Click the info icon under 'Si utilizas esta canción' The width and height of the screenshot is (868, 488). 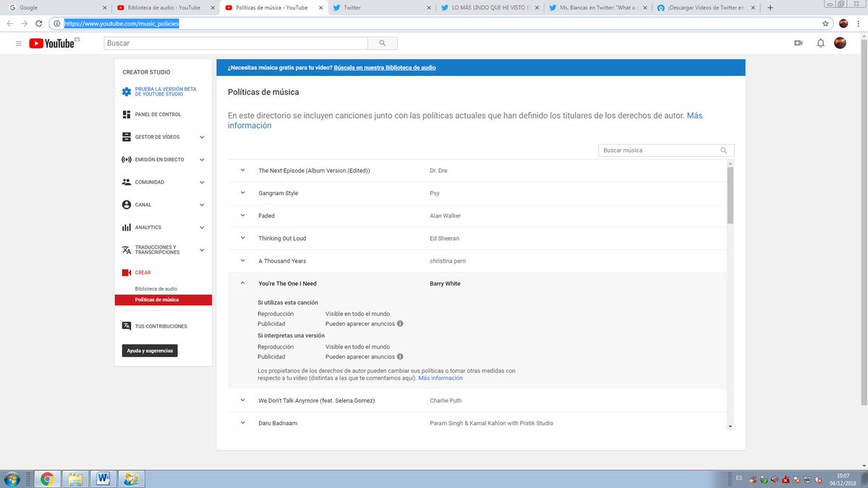tap(400, 324)
